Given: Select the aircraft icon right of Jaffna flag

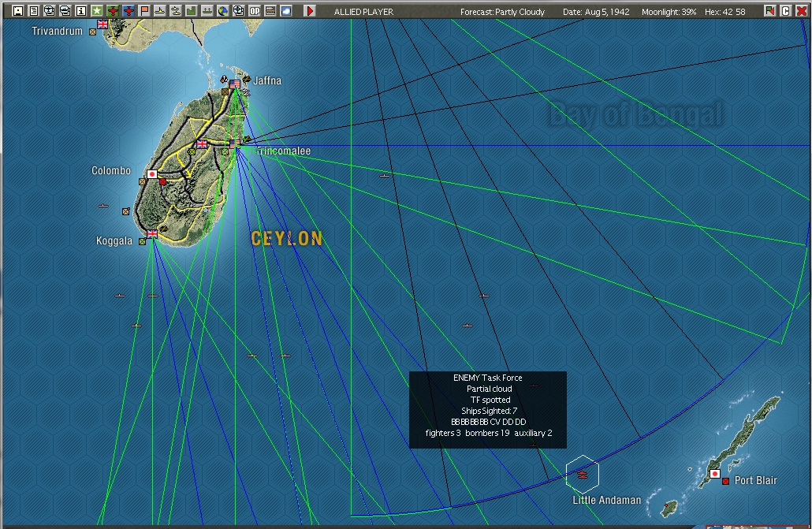Looking at the screenshot, I should click(x=247, y=80).
